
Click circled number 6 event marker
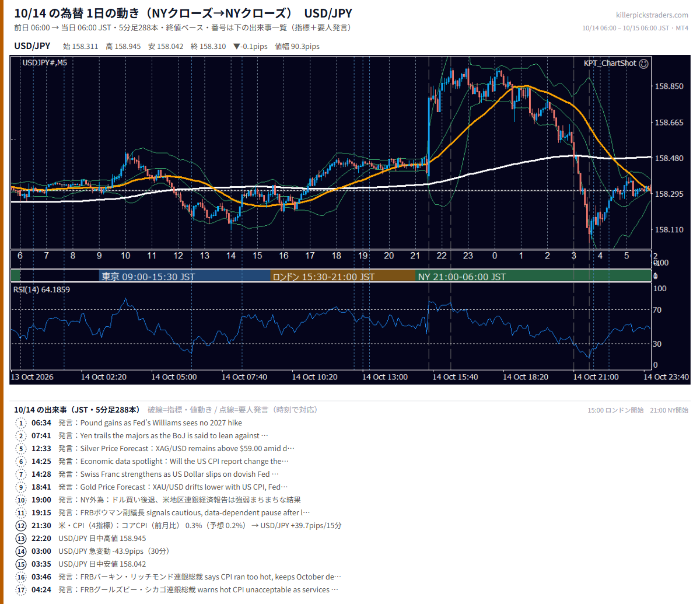pyautogui.click(x=22, y=462)
